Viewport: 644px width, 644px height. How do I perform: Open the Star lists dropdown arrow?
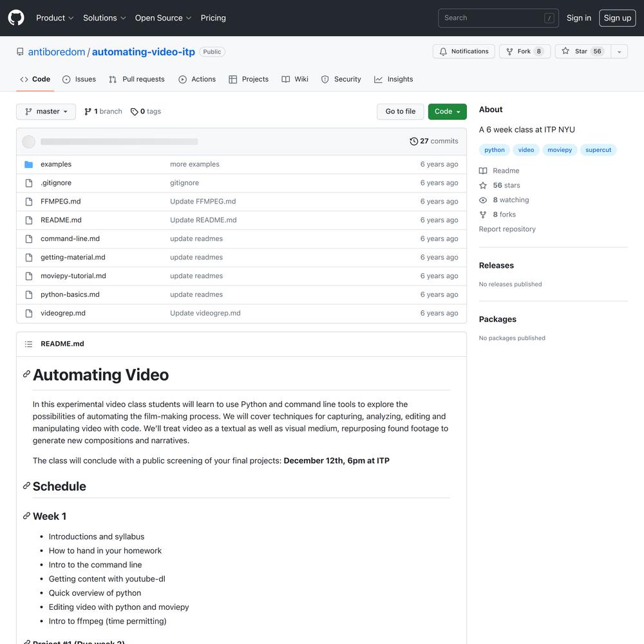[x=619, y=52]
